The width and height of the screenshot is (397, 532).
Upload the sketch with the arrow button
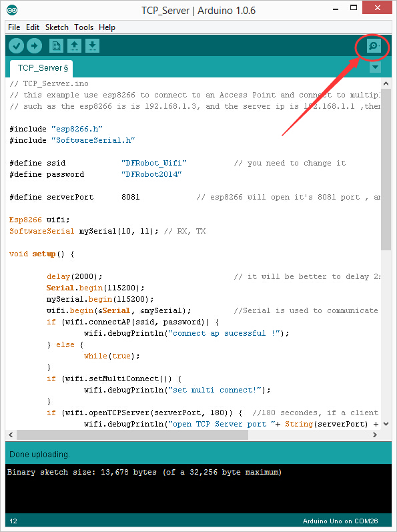(x=34, y=46)
